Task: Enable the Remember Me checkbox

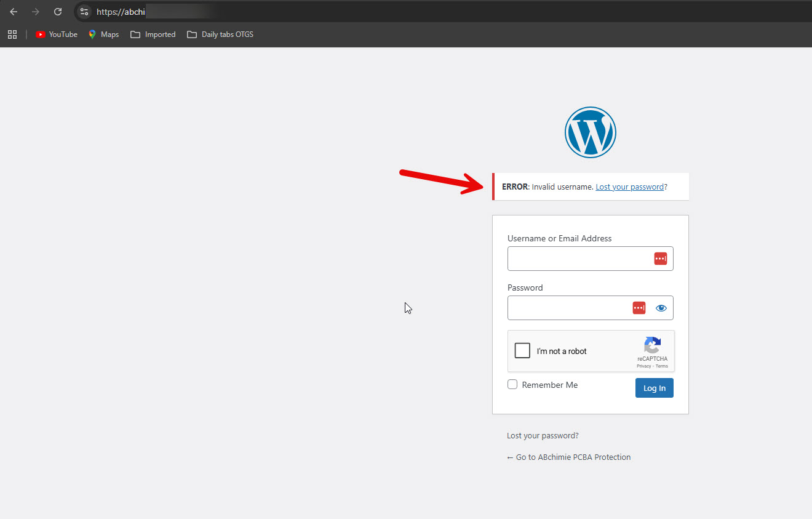Action: [x=512, y=385]
